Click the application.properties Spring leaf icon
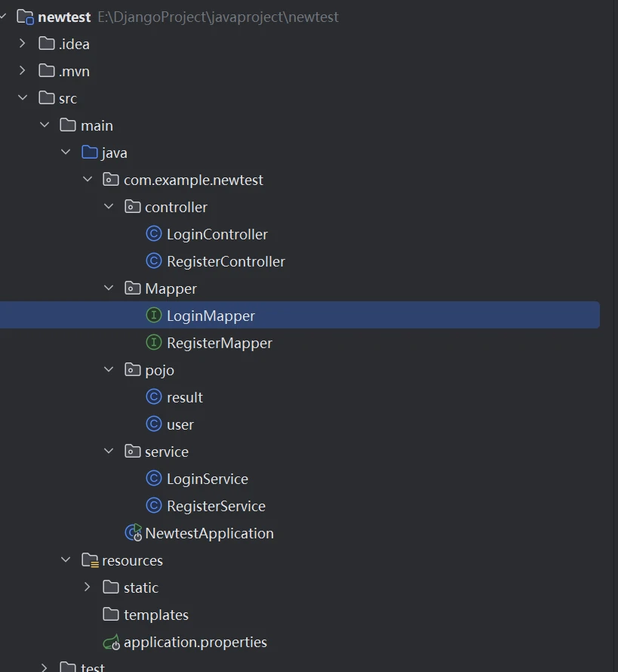 pos(112,643)
